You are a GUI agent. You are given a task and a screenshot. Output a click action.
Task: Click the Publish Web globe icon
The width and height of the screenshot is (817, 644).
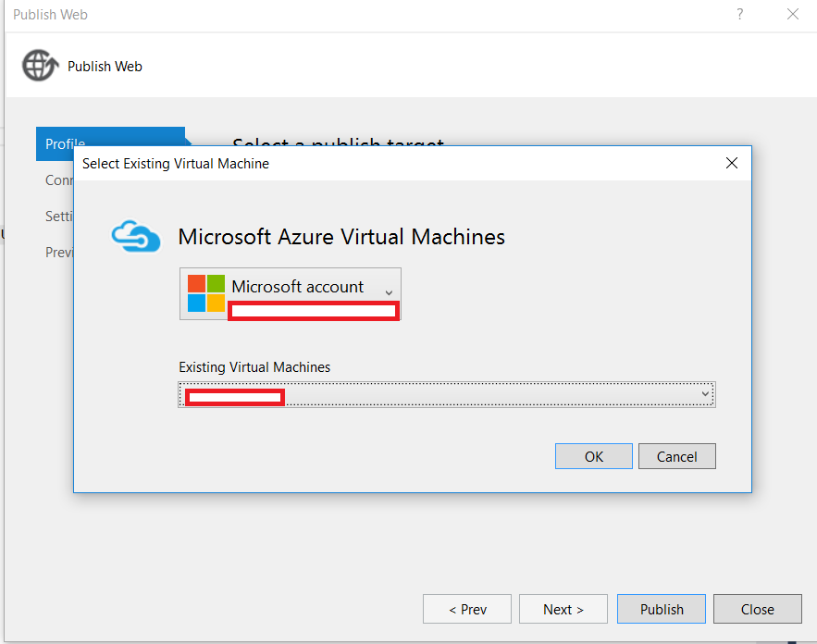pos(40,66)
